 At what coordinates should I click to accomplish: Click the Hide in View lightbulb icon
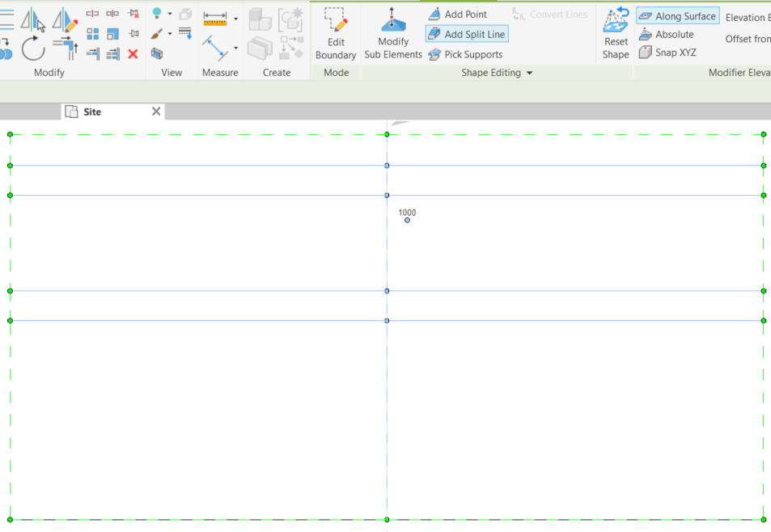tap(157, 13)
